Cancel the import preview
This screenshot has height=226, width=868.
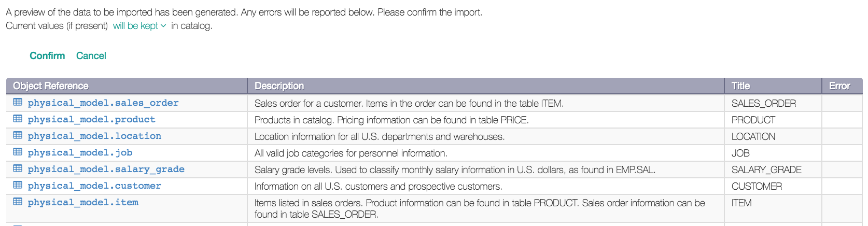[91, 55]
